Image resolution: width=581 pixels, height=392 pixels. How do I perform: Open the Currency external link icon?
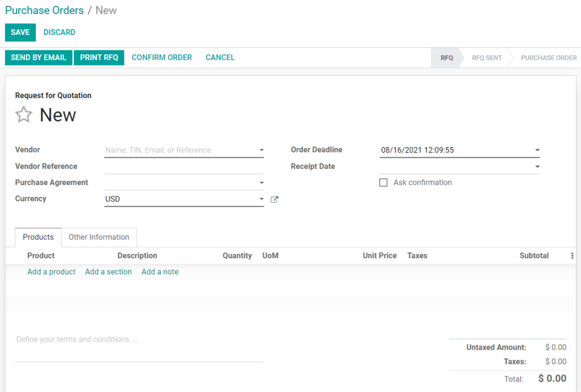[x=274, y=200]
